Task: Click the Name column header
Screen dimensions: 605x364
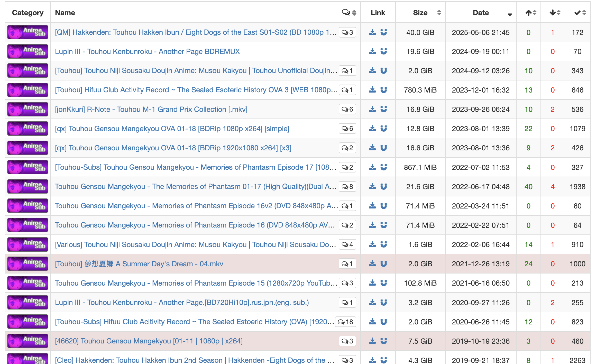Action: point(65,13)
